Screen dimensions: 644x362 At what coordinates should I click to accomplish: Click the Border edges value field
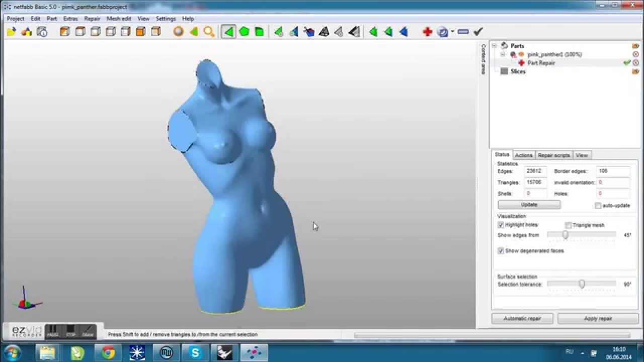[x=613, y=171]
